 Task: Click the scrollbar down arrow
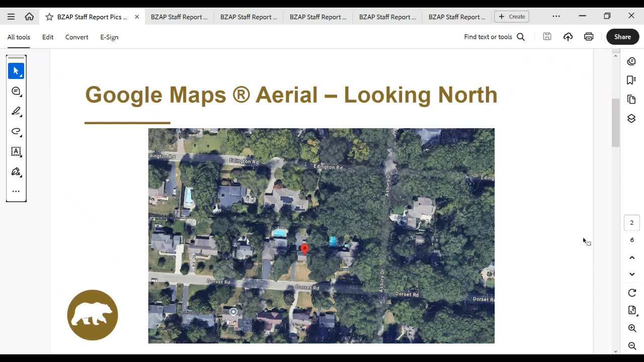click(615, 351)
